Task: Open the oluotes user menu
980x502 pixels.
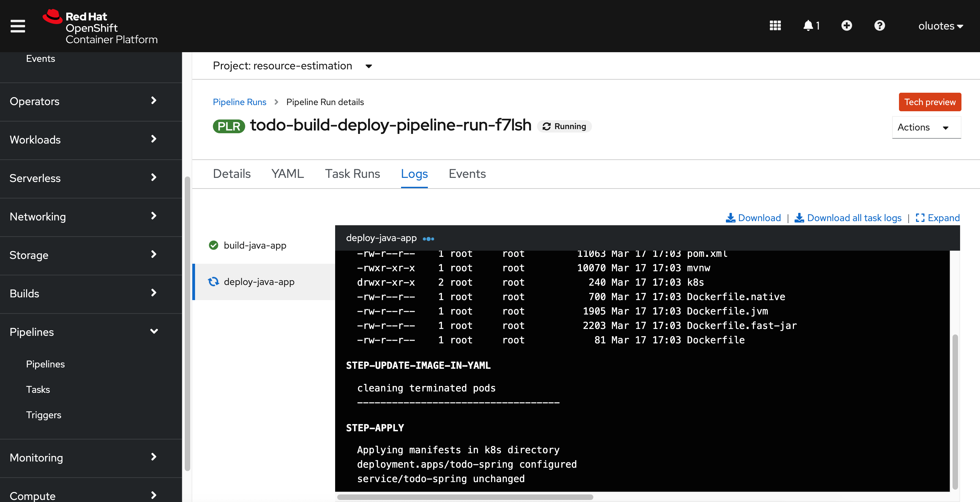Action: 941,26
